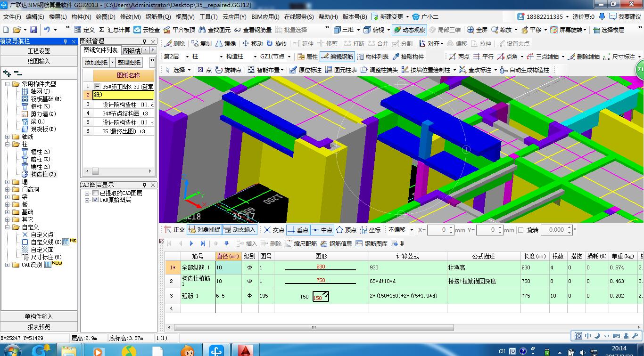Open the 添加图纸 dropdown arrow
This screenshot has width=644, height=356.
coord(112,62)
